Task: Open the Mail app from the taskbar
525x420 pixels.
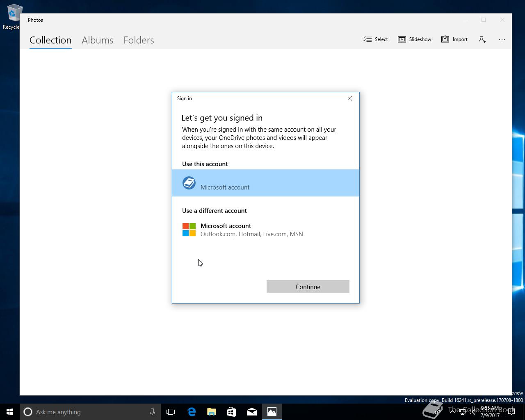Action: (252, 412)
